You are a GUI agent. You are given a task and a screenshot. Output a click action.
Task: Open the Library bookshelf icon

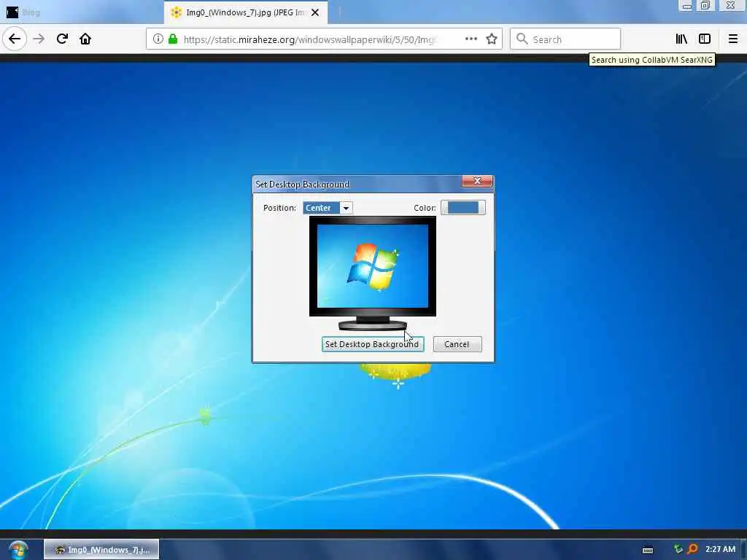click(x=681, y=39)
